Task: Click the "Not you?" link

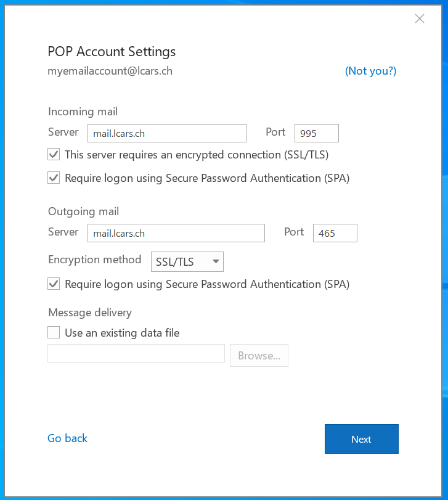Action: 370,71
